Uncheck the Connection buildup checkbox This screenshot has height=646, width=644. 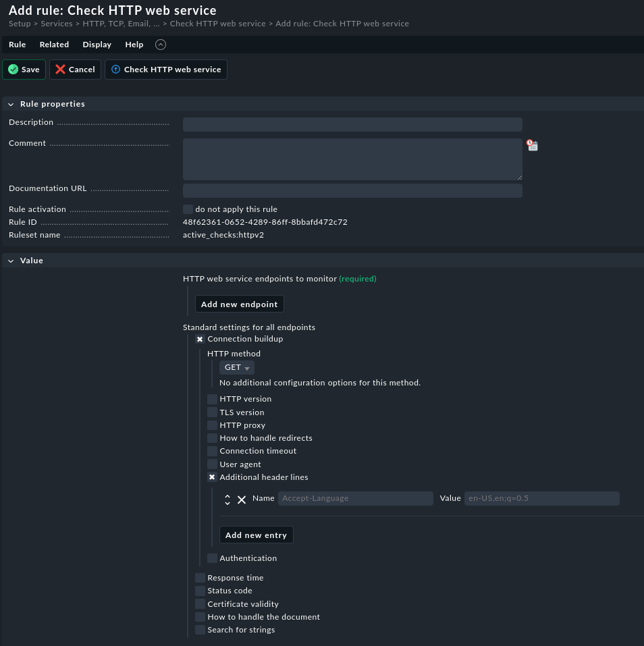(x=200, y=339)
